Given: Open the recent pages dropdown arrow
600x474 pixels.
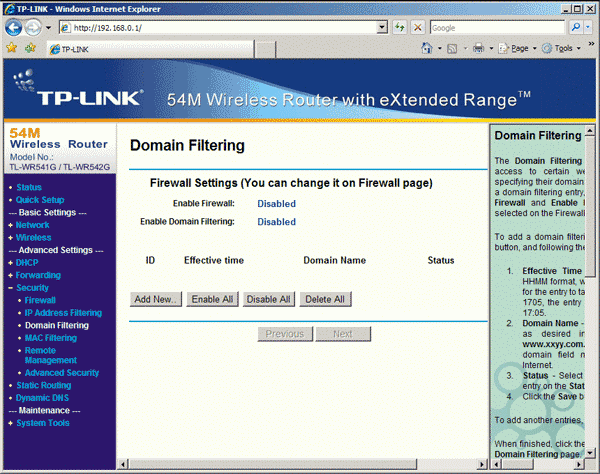Looking at the screenshot, I should 48,28.
